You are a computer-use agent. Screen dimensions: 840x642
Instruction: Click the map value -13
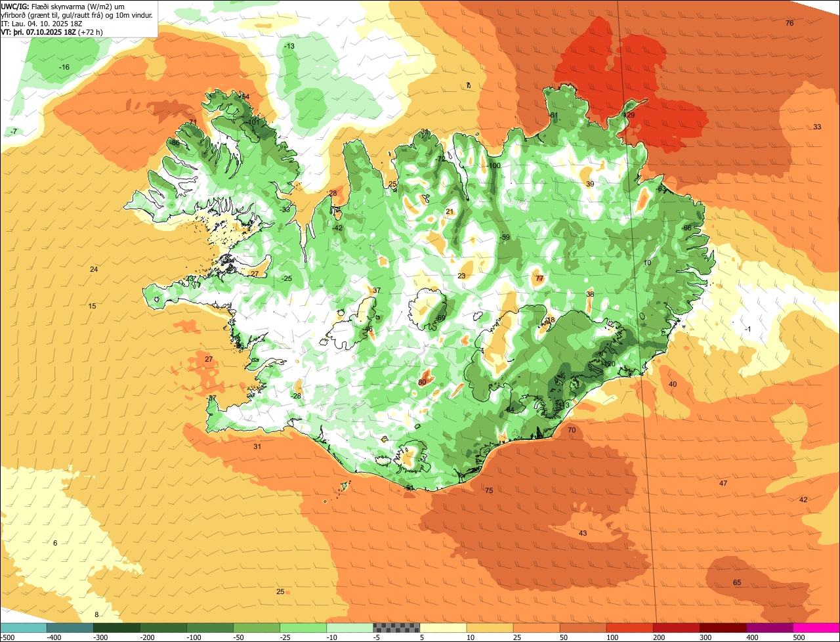click(289, 46)
